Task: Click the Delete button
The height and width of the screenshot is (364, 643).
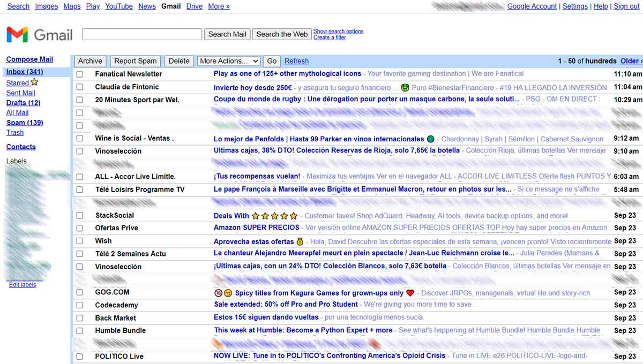Action: tap(179, 61)
